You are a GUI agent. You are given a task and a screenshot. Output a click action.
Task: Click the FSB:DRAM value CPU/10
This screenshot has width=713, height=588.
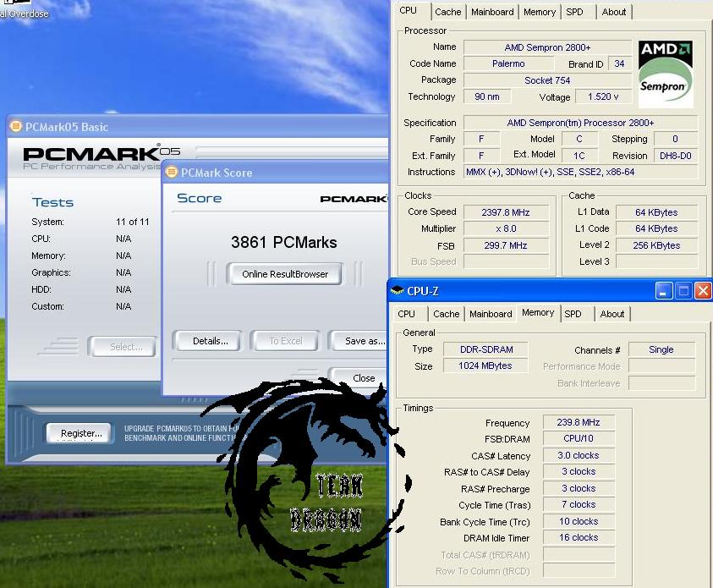579,438
